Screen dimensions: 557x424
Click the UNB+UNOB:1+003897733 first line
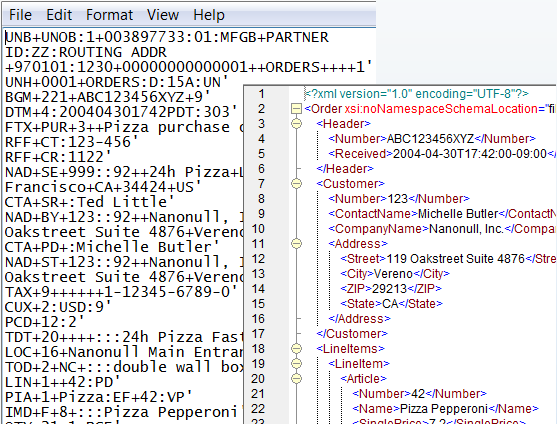167,37
